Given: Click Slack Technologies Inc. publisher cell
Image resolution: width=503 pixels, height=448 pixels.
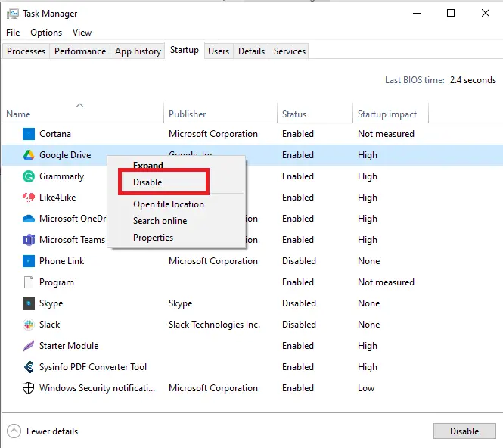Looking at the screenshot, I should coord(214,325).
